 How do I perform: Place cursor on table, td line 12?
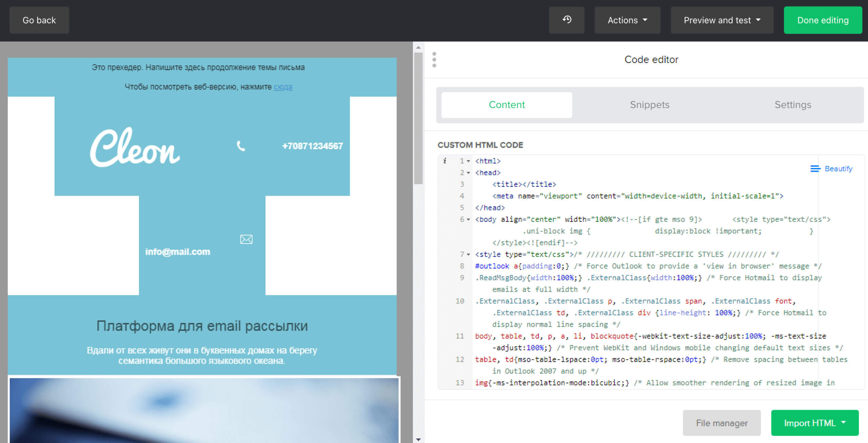pos(661,365)
